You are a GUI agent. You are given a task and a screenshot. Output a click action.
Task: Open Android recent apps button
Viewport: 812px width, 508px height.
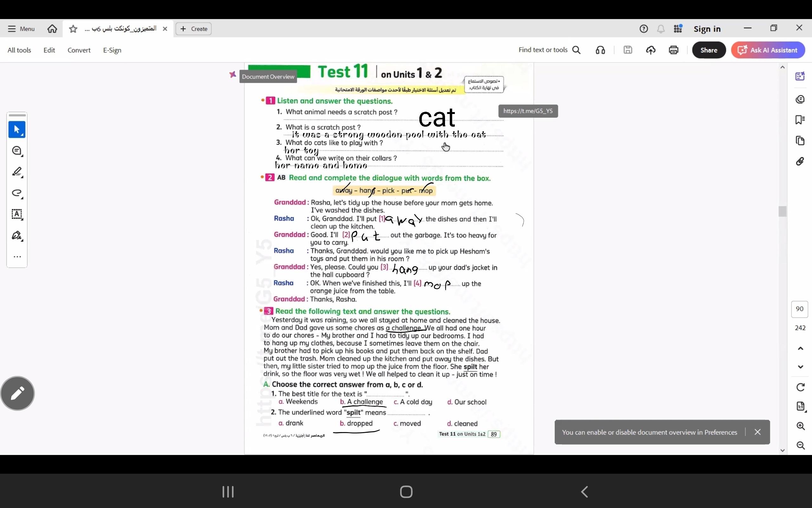[228, 492]
